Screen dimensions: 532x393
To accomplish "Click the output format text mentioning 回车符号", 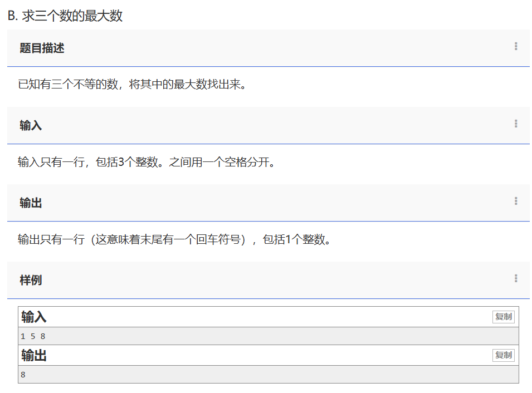I will pyautogui.click(x=174, y=240).
